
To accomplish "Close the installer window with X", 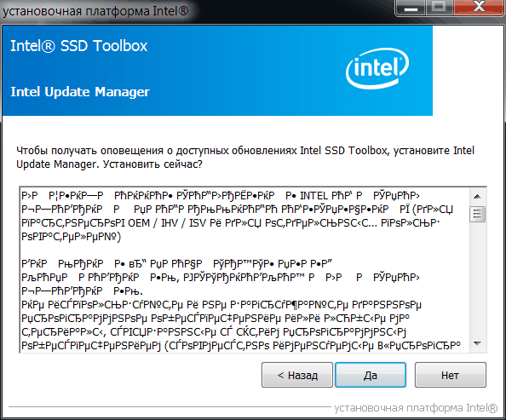I will tap(480, 7).
